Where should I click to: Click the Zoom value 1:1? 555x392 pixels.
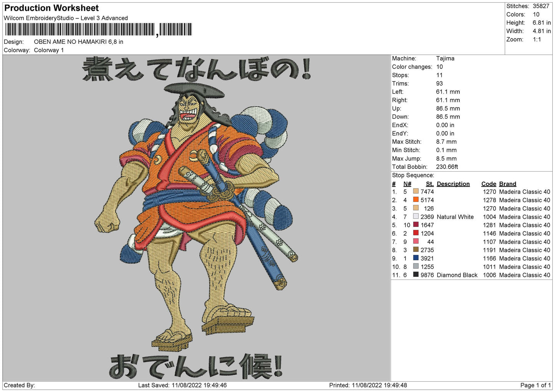click(537, 40)
